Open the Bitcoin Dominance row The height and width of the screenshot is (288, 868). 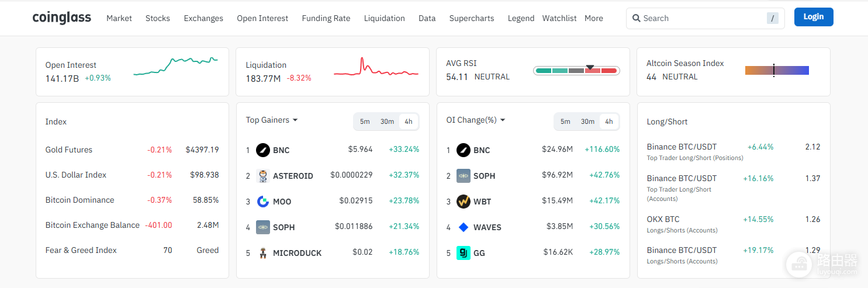coord(132,200)
